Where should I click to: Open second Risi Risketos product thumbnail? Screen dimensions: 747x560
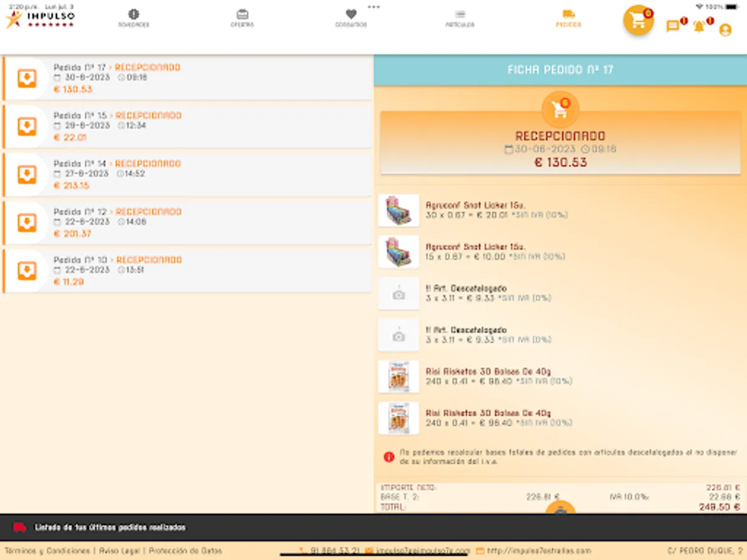pyautogui.click(x=398, y=418)
